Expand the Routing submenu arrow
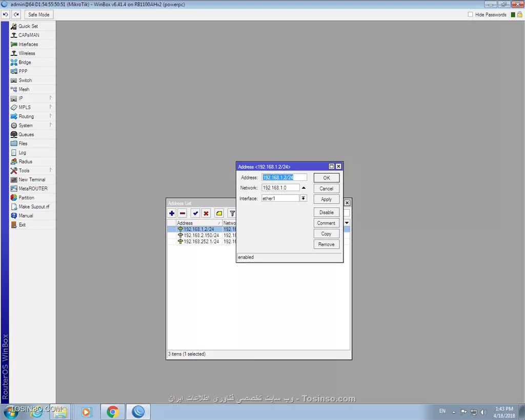 pyautogui.click(x=51, y=116)
